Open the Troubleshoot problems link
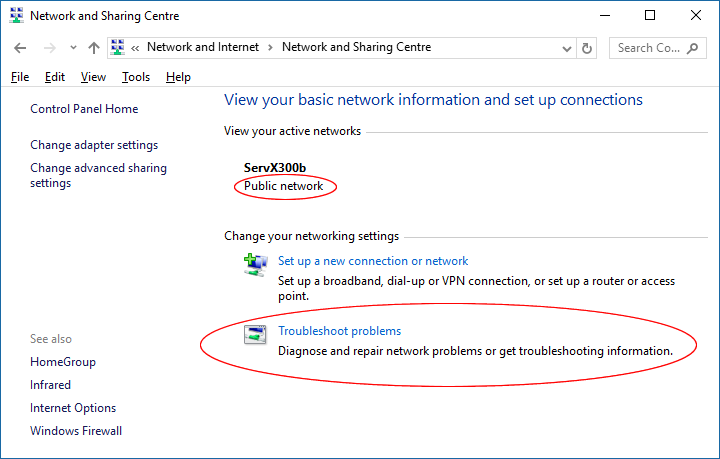Image resolution: width=720 pixels, height=459 pixels. pyautogui.click(x=339, y=331)
